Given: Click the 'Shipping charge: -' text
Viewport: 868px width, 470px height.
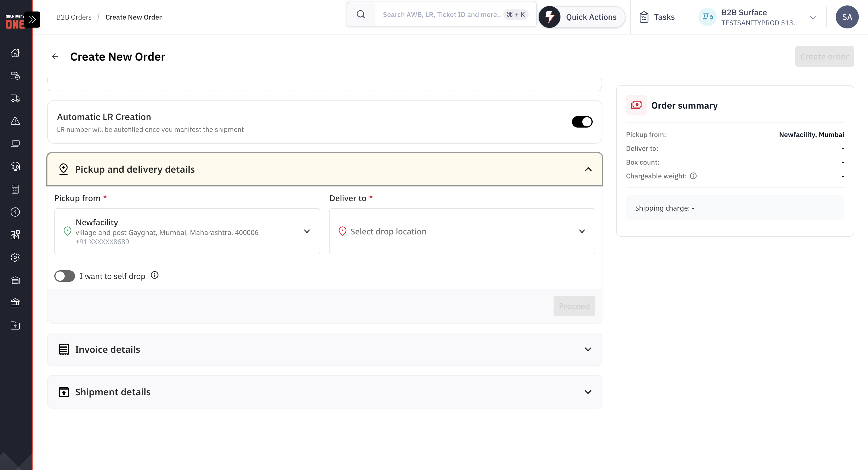Looking at the screenshot, I should [x=665, y=208].
